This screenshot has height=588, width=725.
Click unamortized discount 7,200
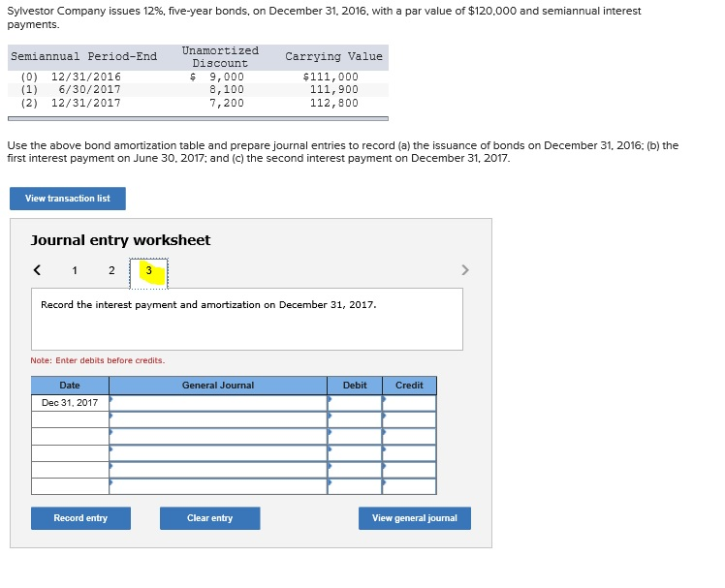pos(227,103)
